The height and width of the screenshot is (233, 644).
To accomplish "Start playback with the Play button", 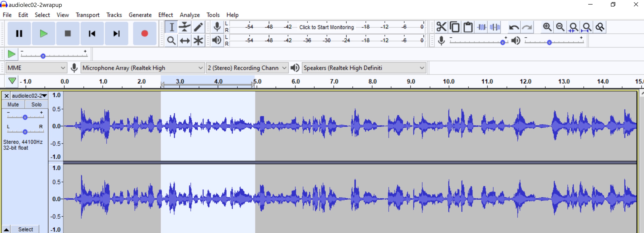I will pyautogui.click(x=43, y=33).
